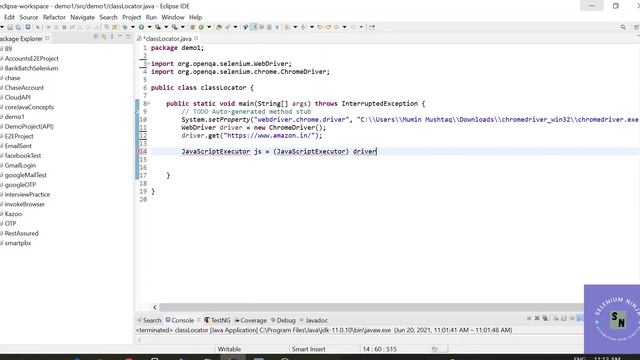Viewport: 640px width, 360px height.
Task: Click the Save icon in the toolbar
Action: click(10, 27)
